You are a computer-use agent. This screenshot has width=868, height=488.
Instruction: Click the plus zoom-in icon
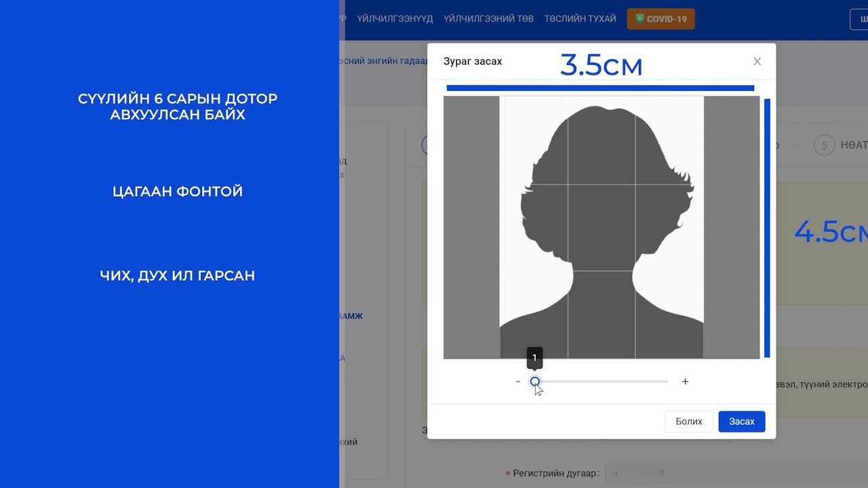point(685,382)
